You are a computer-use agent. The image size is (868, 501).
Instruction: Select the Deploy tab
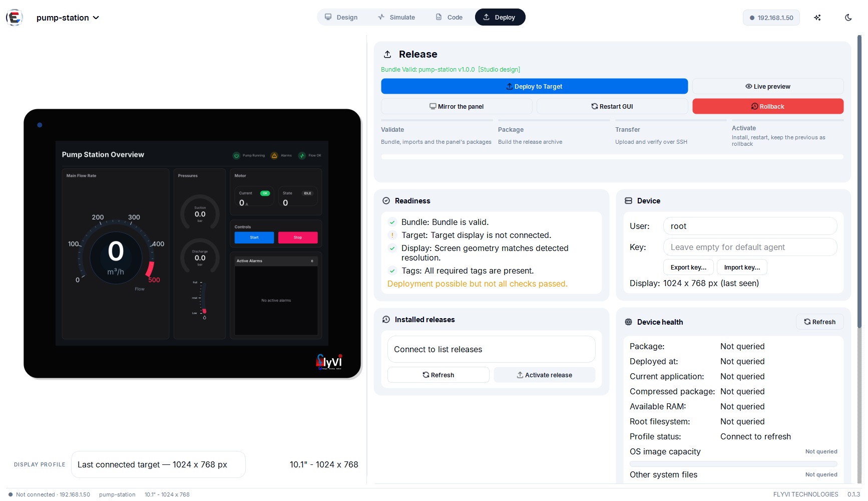coord(500,17)
